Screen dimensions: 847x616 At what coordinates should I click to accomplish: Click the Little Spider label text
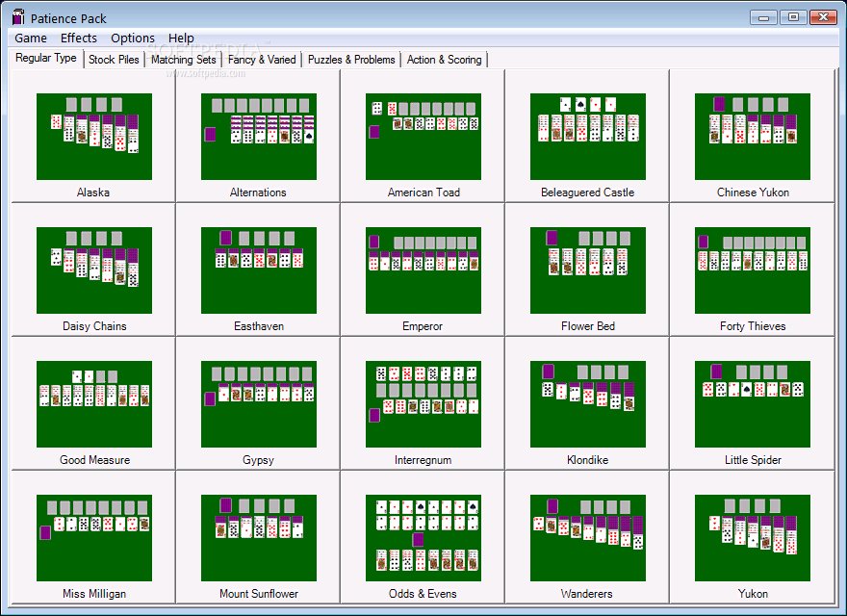tap(753, 460)
